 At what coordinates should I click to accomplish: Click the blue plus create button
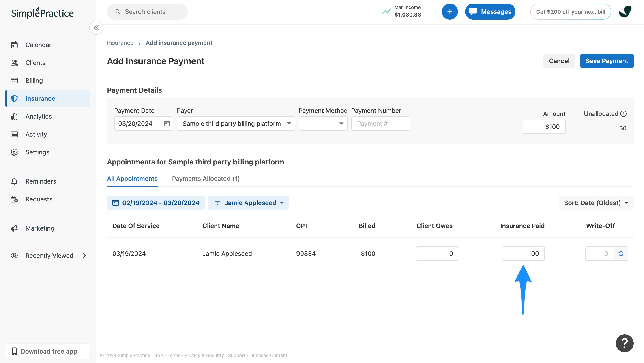pyautogui.click(x=449, y=11)
